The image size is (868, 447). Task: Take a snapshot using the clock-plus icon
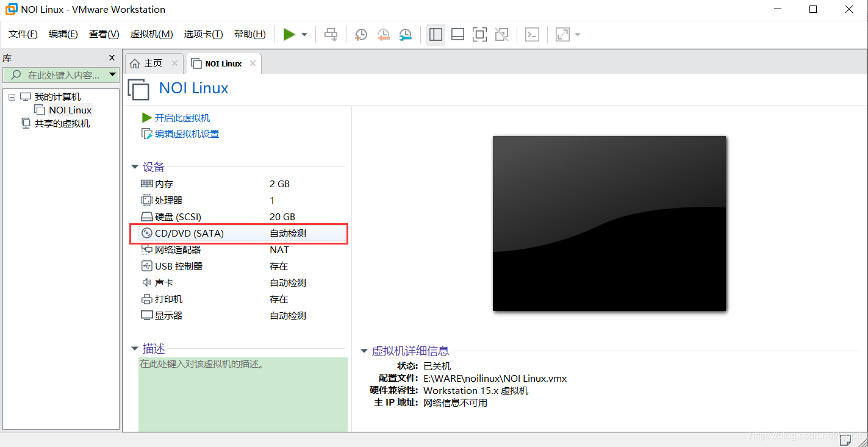click(x=361, y=35)
